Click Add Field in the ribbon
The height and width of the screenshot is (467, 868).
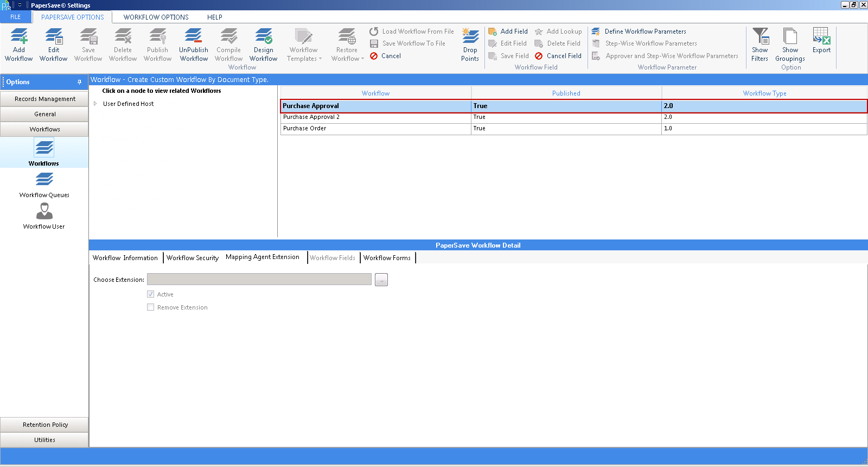508,31
